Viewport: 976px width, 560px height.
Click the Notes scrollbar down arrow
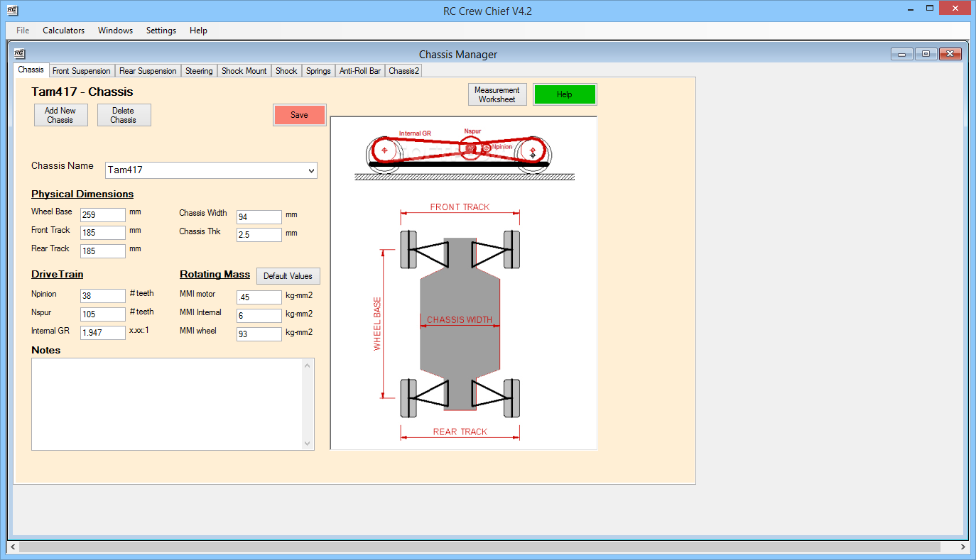(x=308, y=443)
